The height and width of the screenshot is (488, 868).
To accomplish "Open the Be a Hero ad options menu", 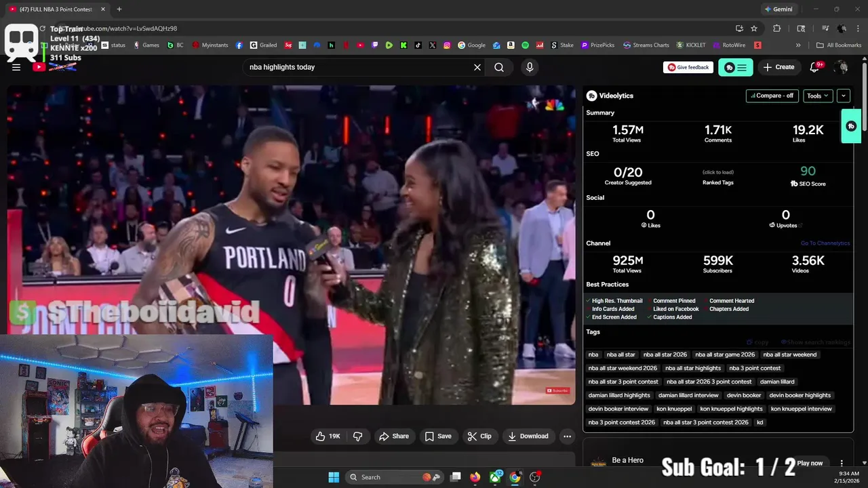I will point(842,463).
